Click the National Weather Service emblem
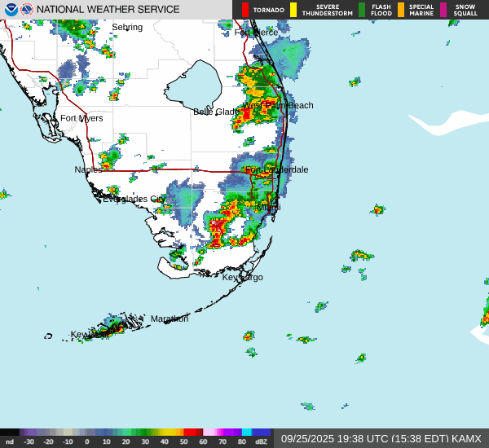 pos(28,10)
